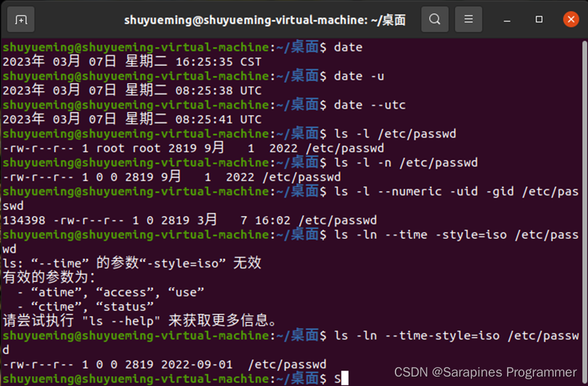Click the error line with '无效'
The height and width of the screenshot is (386, 588).
[x=132, y=263]
